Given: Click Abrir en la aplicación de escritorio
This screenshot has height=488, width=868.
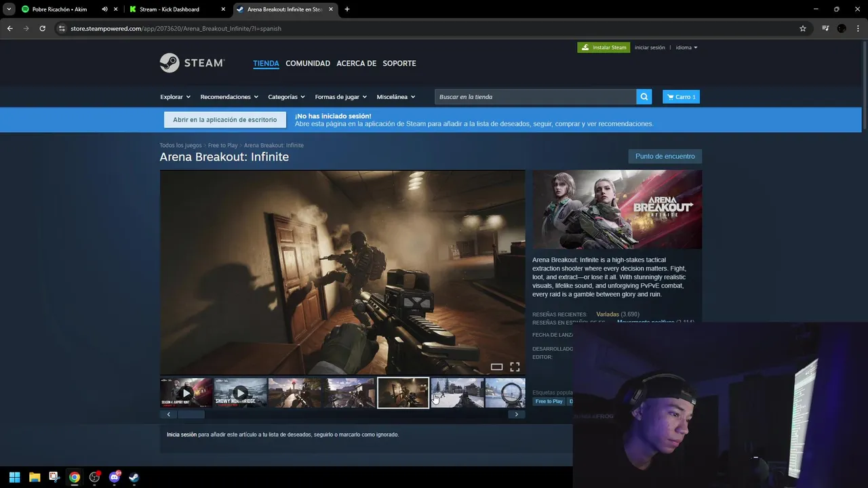Looking at the screenshot, I should click(x=224, y=120).
